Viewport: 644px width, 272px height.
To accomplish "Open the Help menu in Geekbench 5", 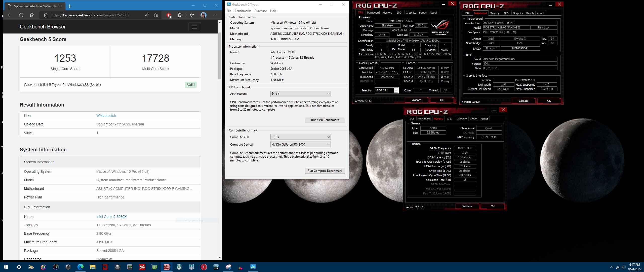I will 273,11.
